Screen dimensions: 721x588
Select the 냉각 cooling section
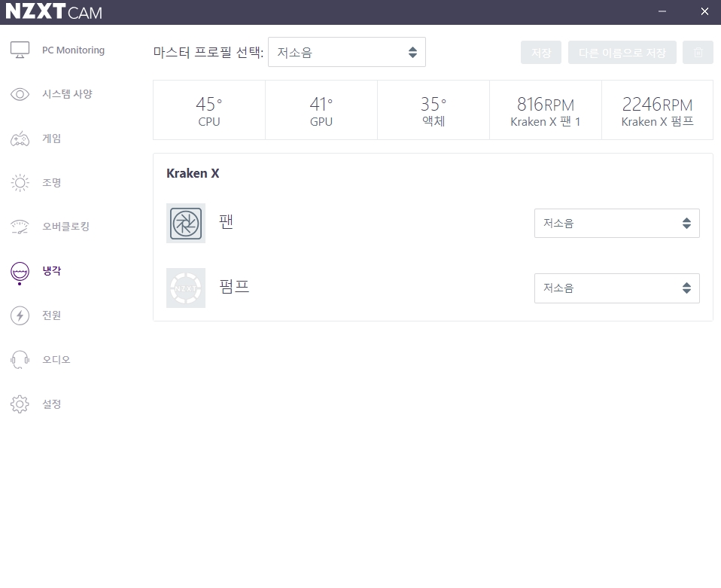(51, 271)
